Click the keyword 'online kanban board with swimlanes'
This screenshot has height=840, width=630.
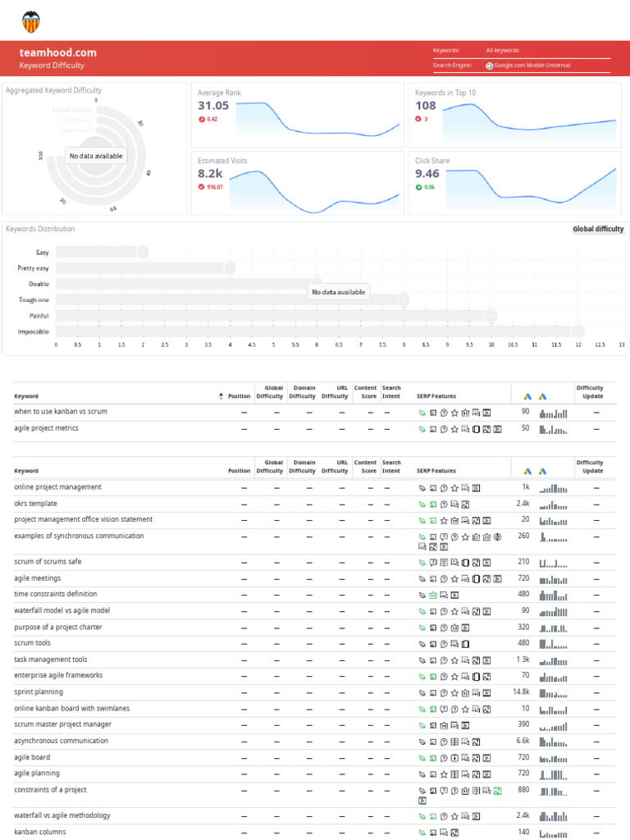coord(72,708)
